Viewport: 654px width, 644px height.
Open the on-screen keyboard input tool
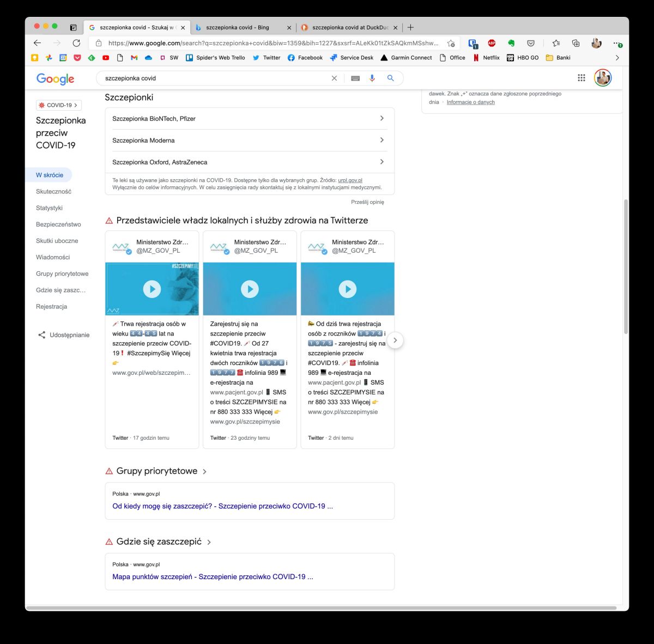[355, 78]
